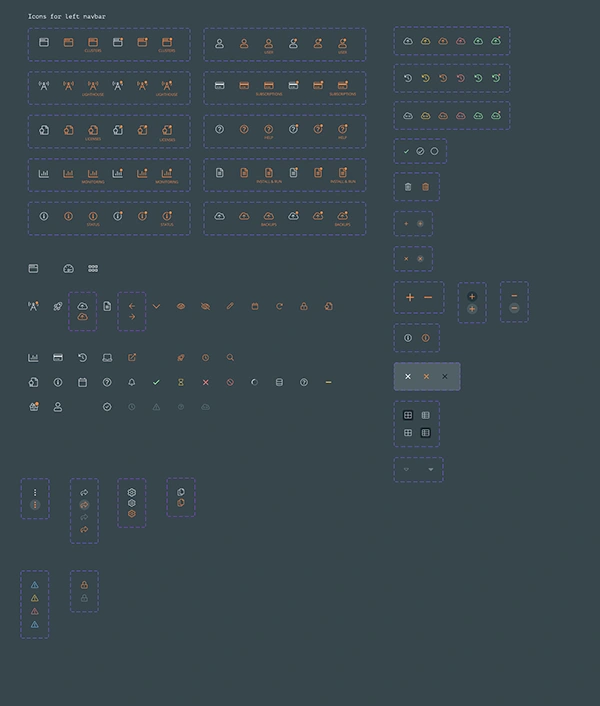The image size is (600, 706).
Task: Click the orange pencil edit icon
Action: [230, 306]
